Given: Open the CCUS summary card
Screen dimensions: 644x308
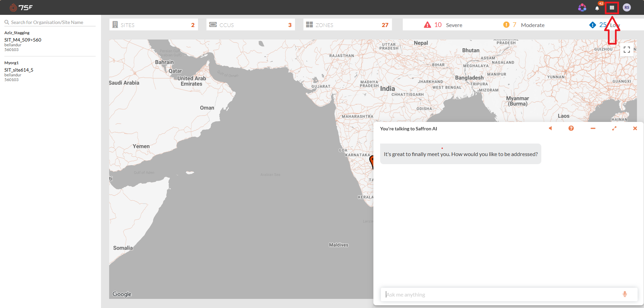Looking at the screenshot, I should click(250, 25).
